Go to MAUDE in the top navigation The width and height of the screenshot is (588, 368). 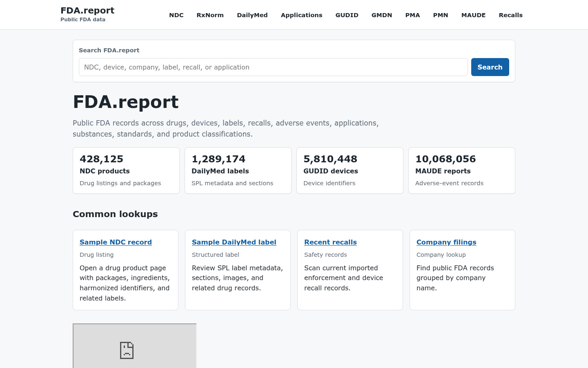pyautogui.click(x=473, y=15)
